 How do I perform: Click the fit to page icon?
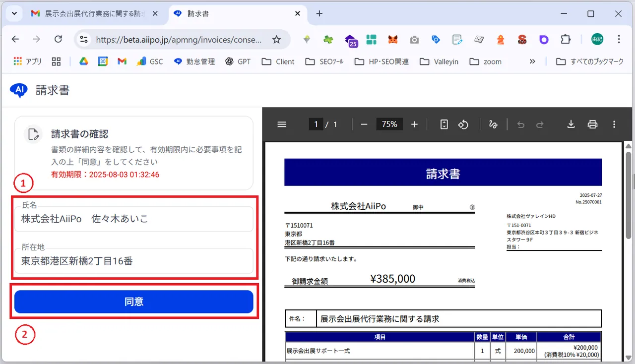pos(444,124)
